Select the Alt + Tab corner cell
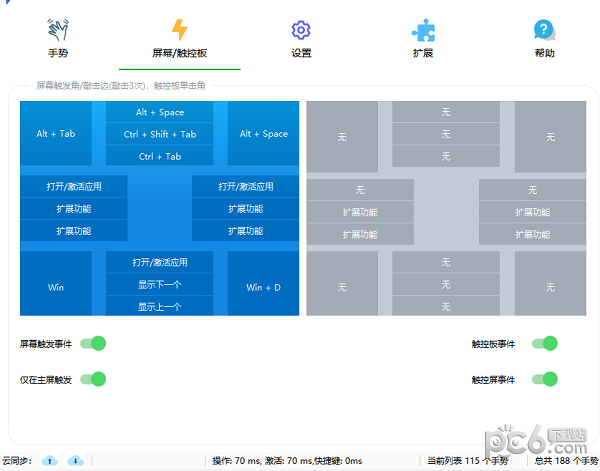This screenshot has width=600, height=471. (x=56, y=134)
